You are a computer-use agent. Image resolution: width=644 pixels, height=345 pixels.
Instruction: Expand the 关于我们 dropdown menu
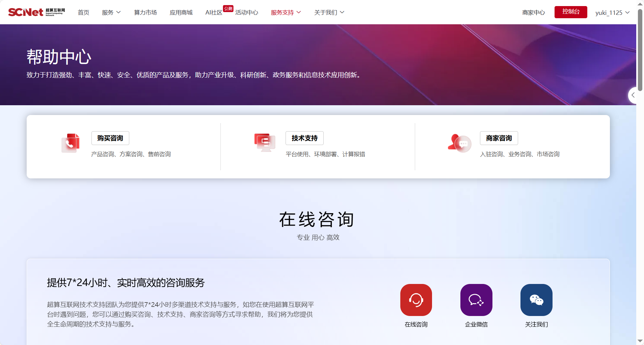329,12
